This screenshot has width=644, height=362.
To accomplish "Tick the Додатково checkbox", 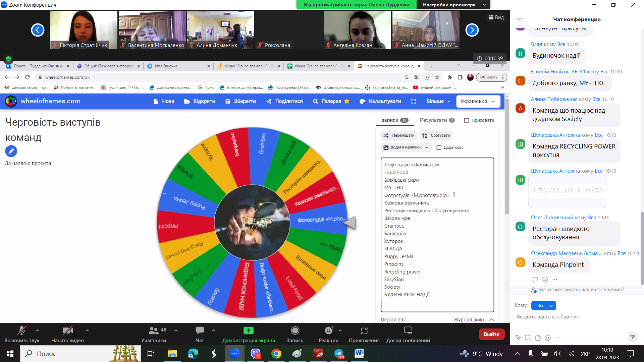I will (439, 147).
